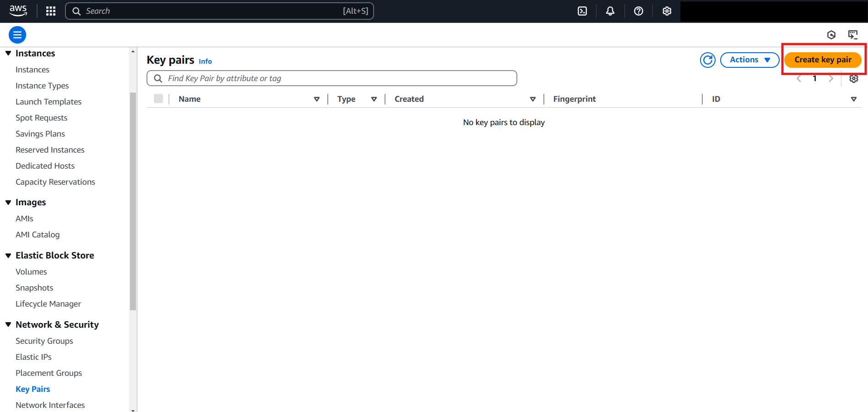Collapse the Images sidebar section
The height and width of the screenshot is (412, 868).
point(8,202)
